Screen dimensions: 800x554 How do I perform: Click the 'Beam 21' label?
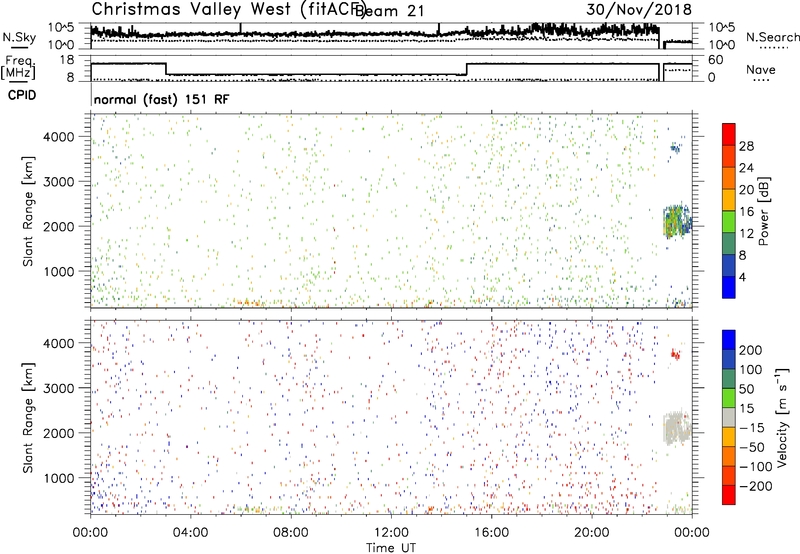[x=390, y=11]
